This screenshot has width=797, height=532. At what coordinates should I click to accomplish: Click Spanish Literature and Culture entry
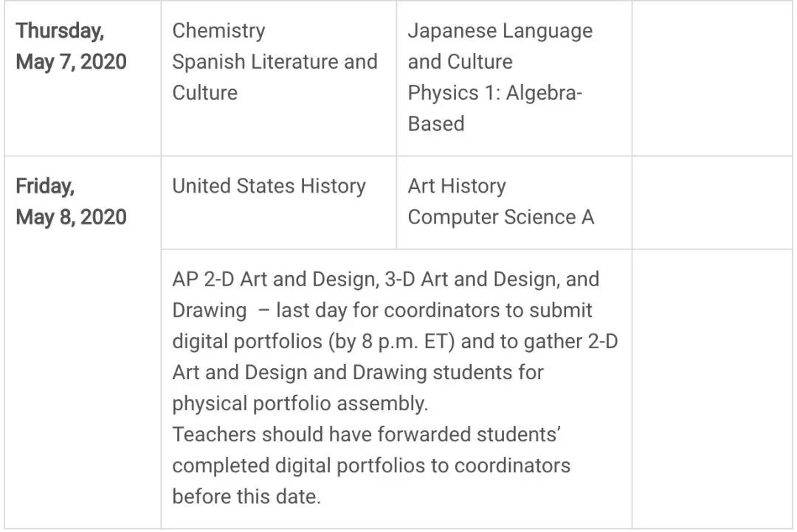tap(275, 77)
